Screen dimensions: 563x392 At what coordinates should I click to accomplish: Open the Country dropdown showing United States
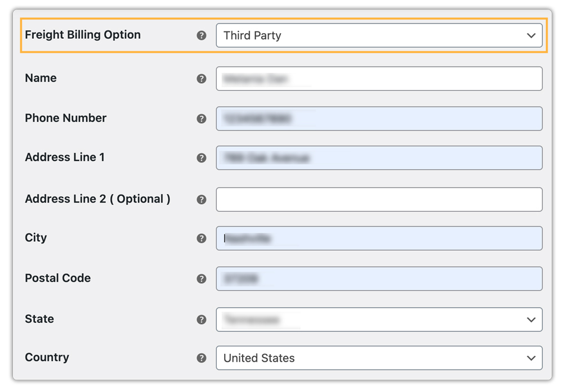[x=379, y=358]
